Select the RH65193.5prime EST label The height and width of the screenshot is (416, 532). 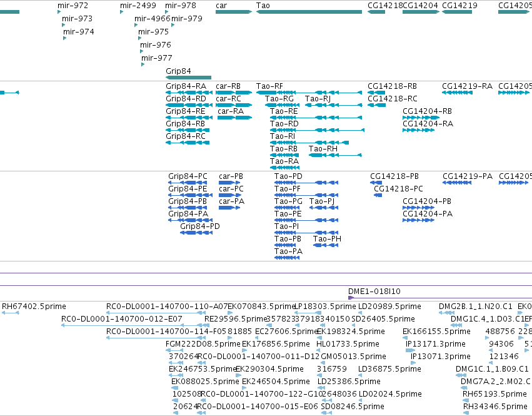click(494, 394)
